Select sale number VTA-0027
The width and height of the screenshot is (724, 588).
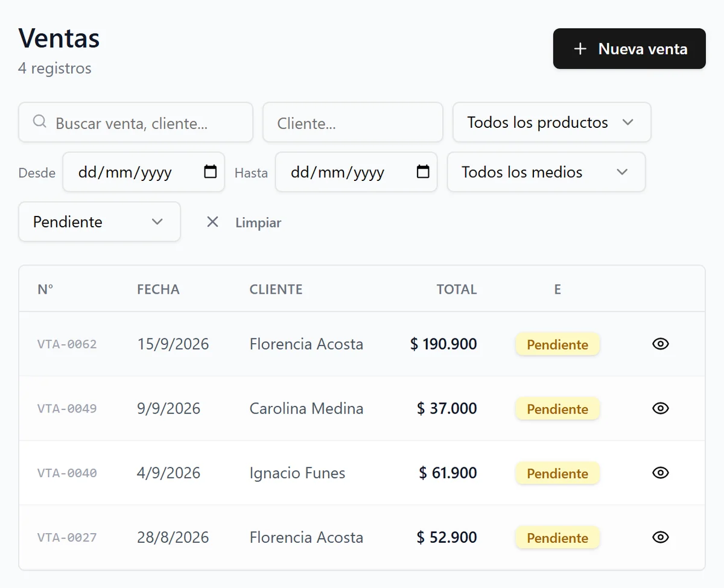(67, 538)
